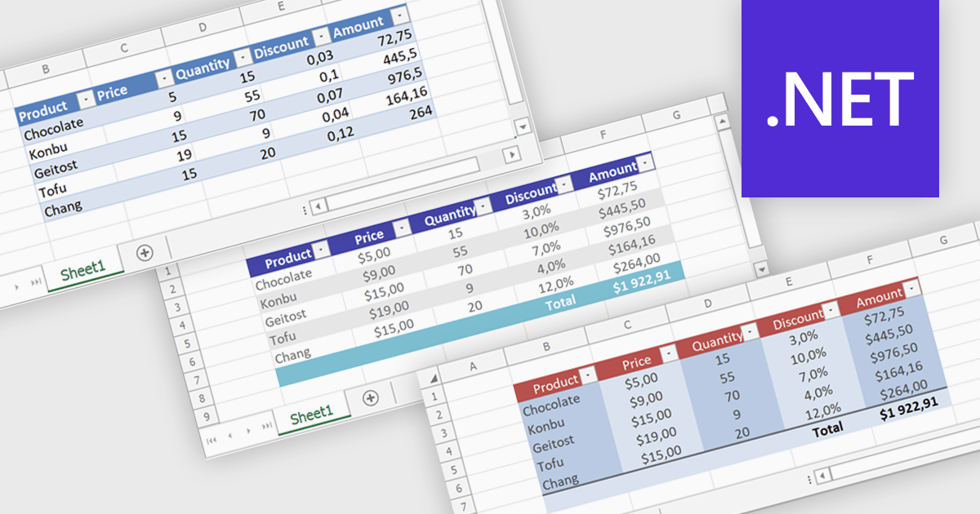Open the Price filter in the red table
980x514 pixels.
670,353
